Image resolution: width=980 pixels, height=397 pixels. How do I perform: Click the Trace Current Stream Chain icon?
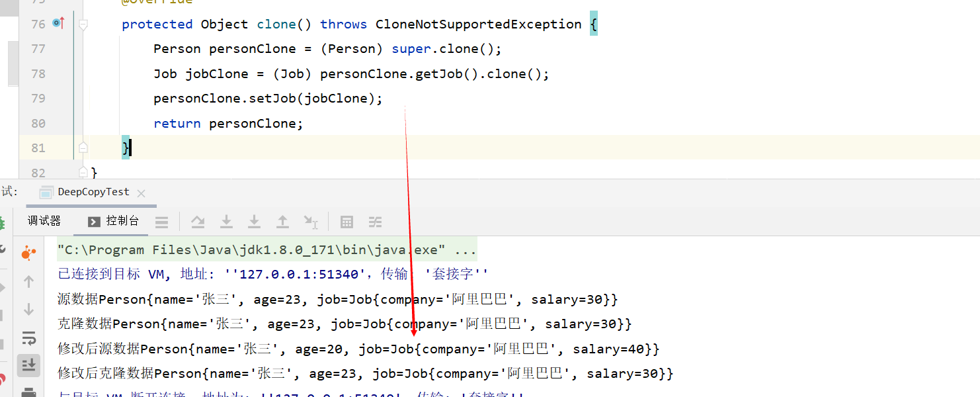[375, 222]
